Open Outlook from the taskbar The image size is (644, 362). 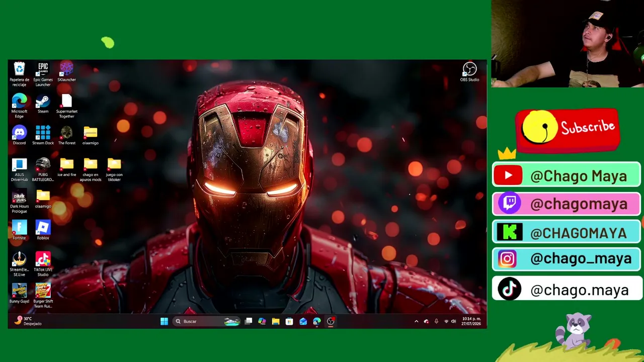point(303,321)
